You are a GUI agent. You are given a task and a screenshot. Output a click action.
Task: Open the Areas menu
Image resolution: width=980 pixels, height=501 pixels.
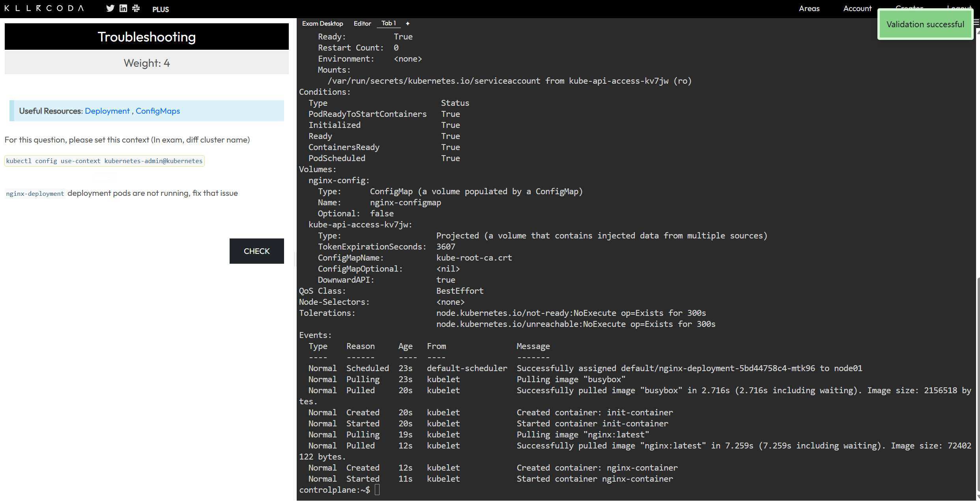809,8
